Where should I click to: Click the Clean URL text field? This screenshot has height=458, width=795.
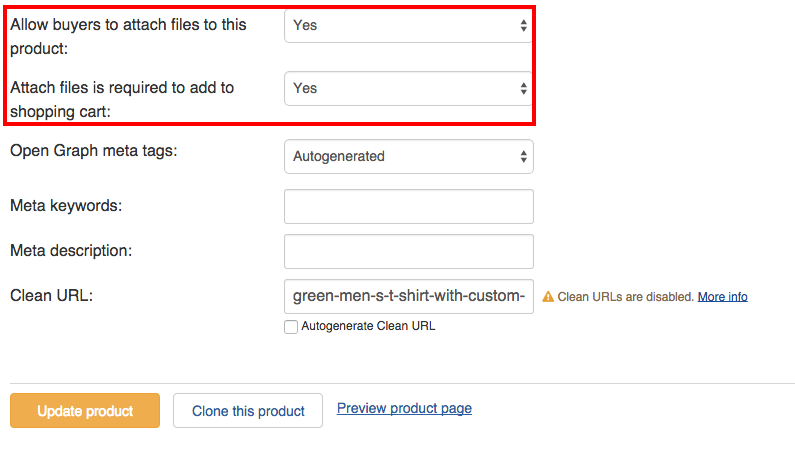(x=409, y=296)
